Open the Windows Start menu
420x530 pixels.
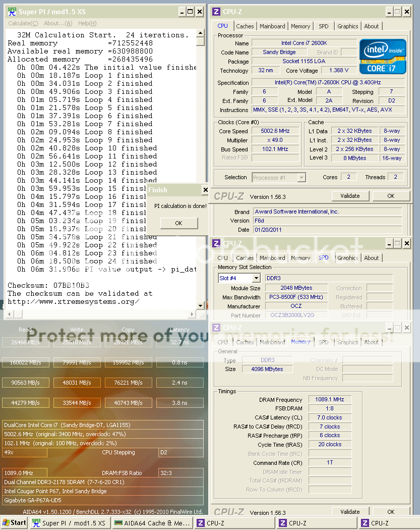[14, 523]
